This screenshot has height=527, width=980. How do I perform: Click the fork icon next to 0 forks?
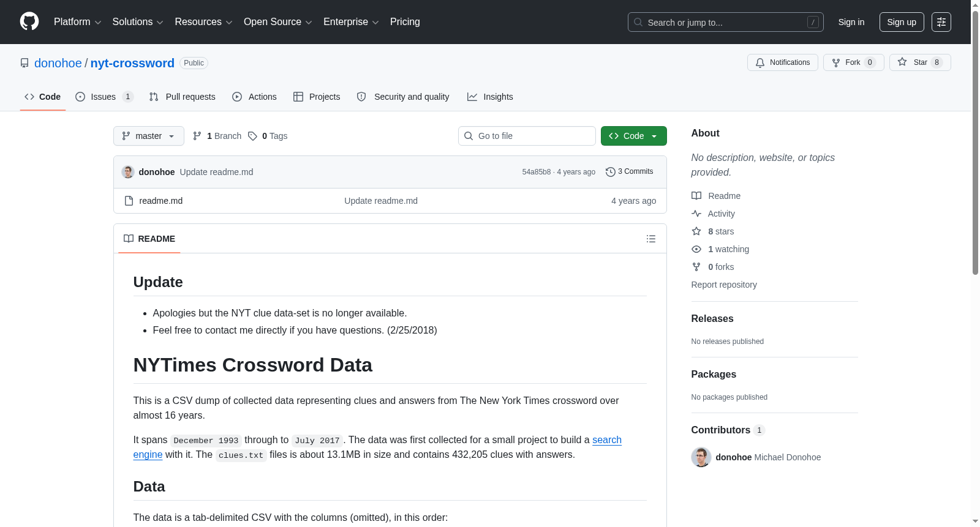(x=696, y=267)
